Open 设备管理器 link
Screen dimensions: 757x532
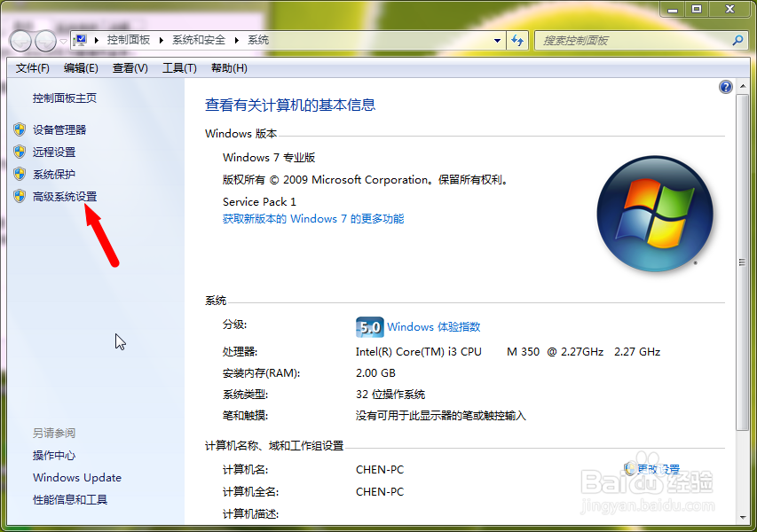(x=59, y=129)
